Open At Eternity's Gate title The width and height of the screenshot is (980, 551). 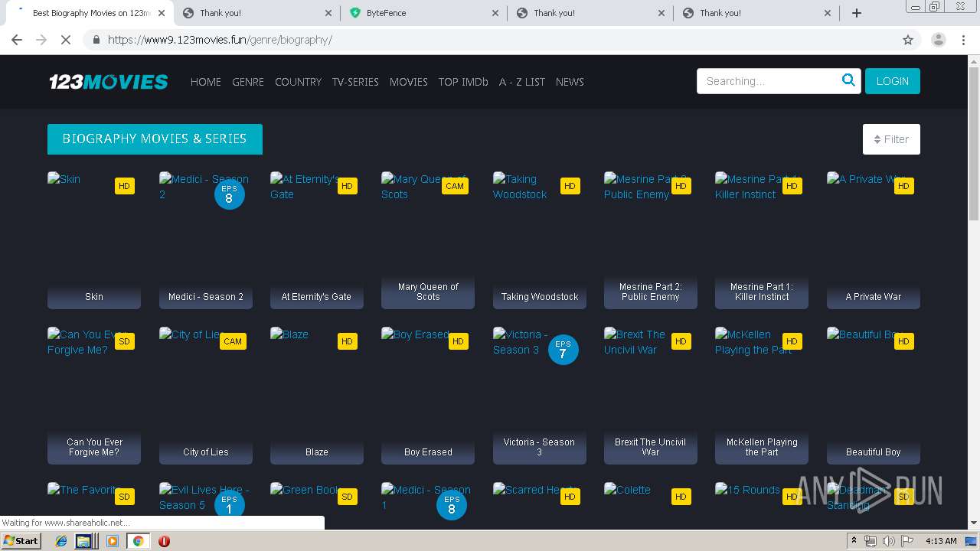(x=316, y=297)
